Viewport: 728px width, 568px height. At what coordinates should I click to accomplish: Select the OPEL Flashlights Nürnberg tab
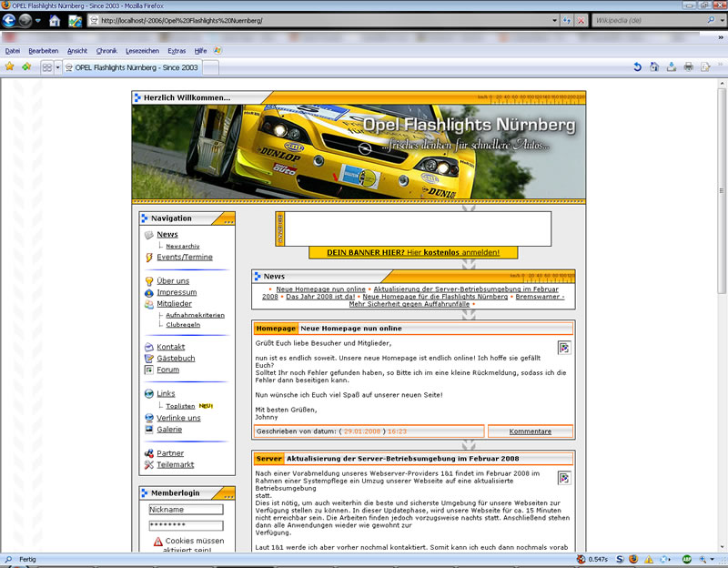[133, 67]
